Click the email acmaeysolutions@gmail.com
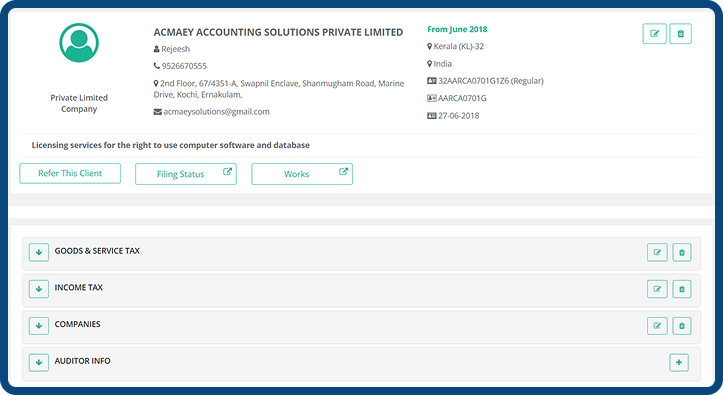The height and width of the screenshot is (395, 723). coord(216,112)
